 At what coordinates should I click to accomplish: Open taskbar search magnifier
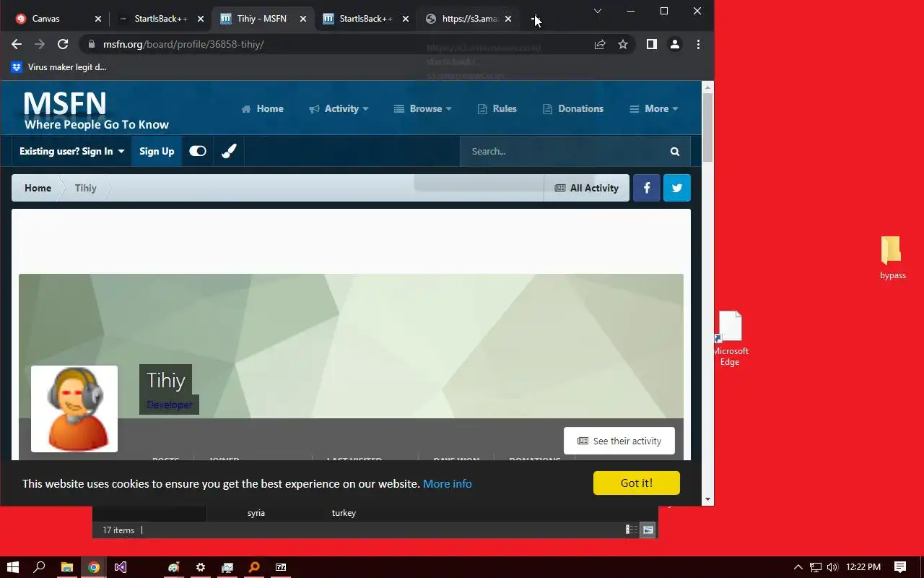[x=40, y=567]
